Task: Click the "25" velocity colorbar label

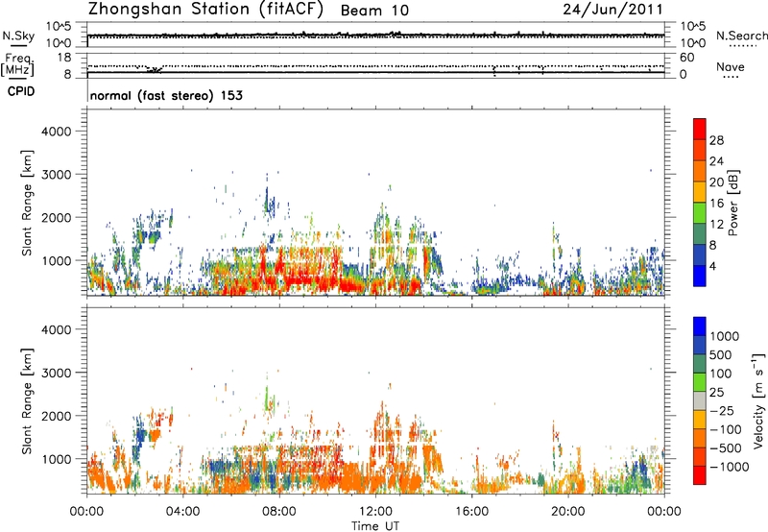Action: [x=717, y=393]
